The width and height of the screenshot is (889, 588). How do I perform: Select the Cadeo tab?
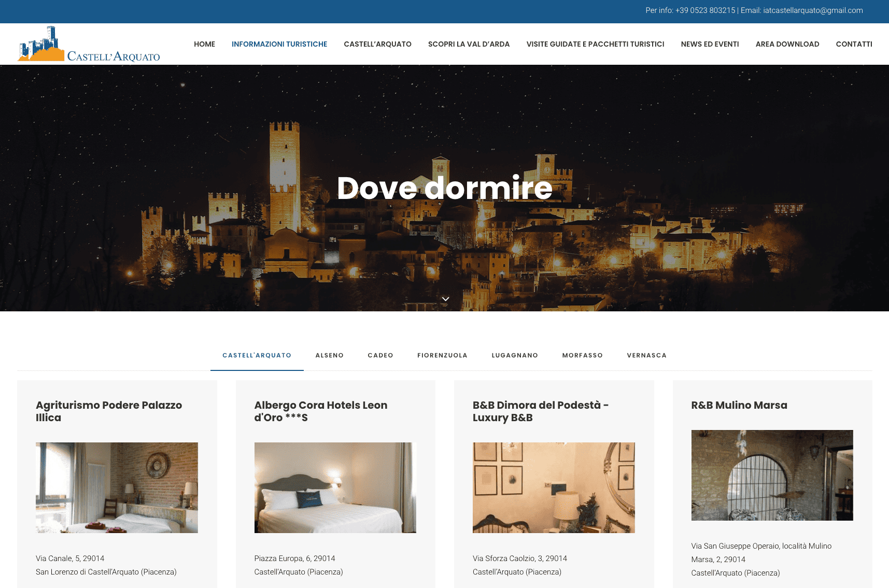click(x=380, y=355)
